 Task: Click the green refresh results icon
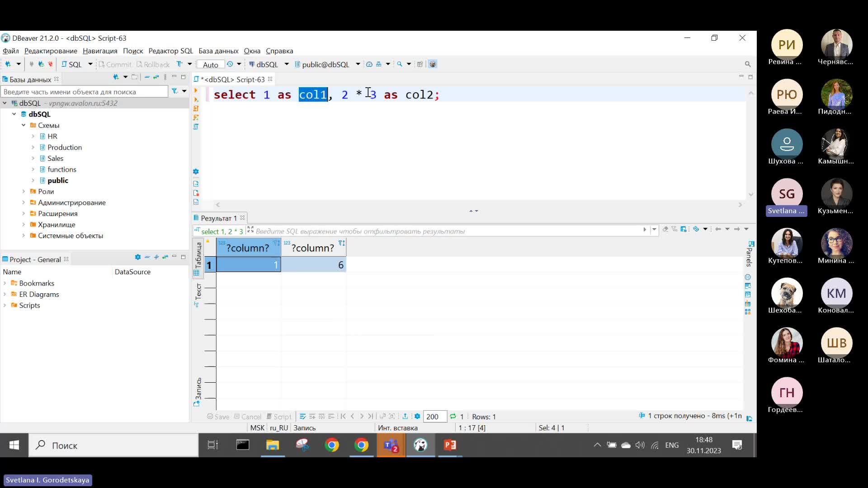[x=453, y=417]
